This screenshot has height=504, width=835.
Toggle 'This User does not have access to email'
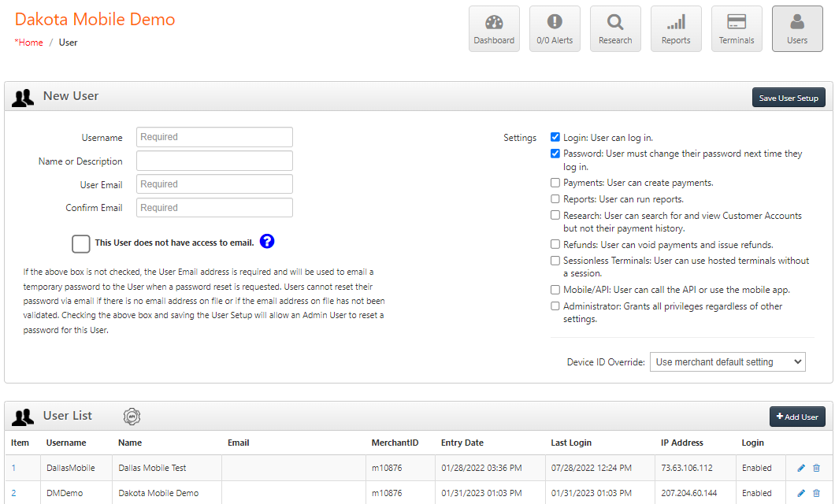tap(81, 243)
